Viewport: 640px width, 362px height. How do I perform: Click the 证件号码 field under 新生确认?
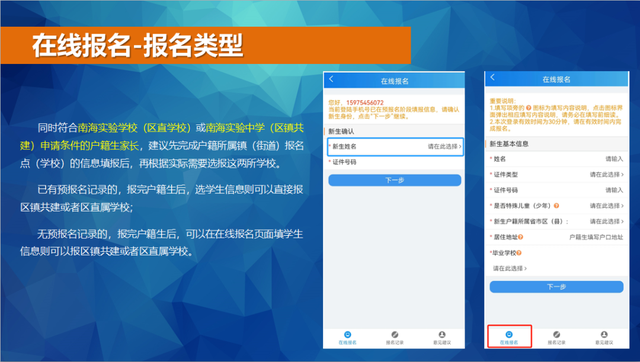click(x=395, y=162)
